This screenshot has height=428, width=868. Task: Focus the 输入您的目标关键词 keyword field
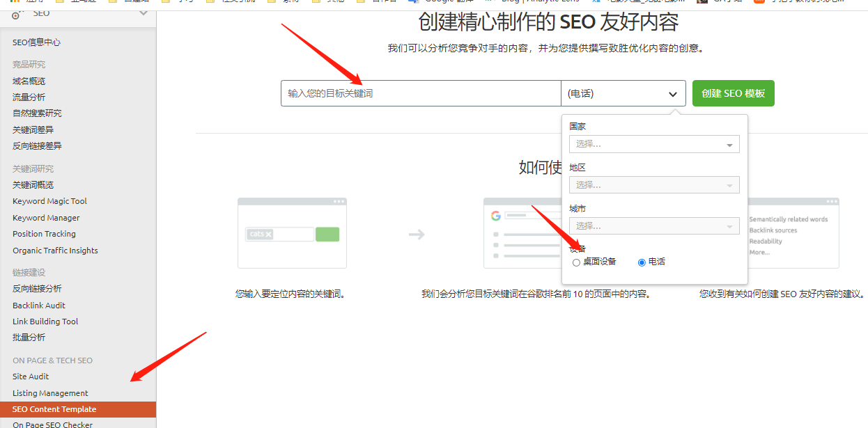pos(421,93)
